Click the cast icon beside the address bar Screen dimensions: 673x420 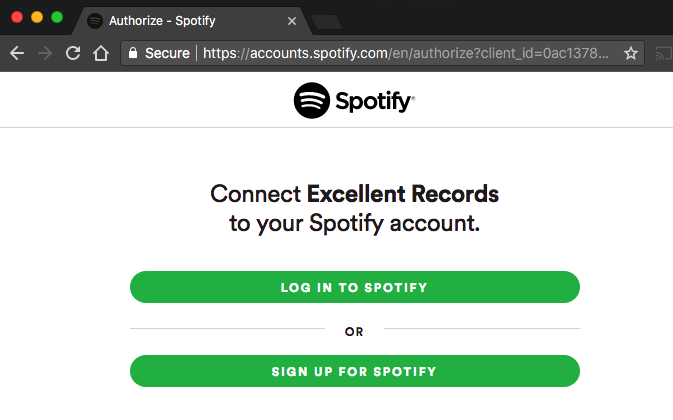[664, 54]
